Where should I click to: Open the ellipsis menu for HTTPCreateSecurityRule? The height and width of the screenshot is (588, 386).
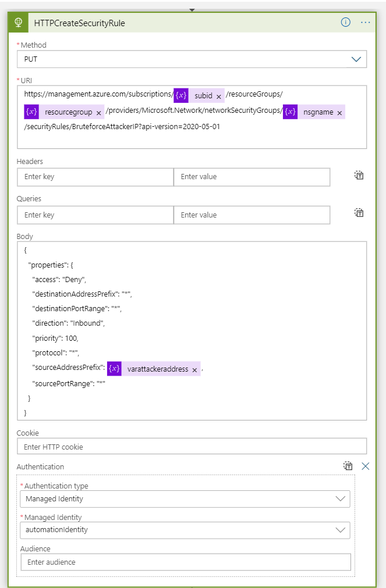tap(366, 22)
